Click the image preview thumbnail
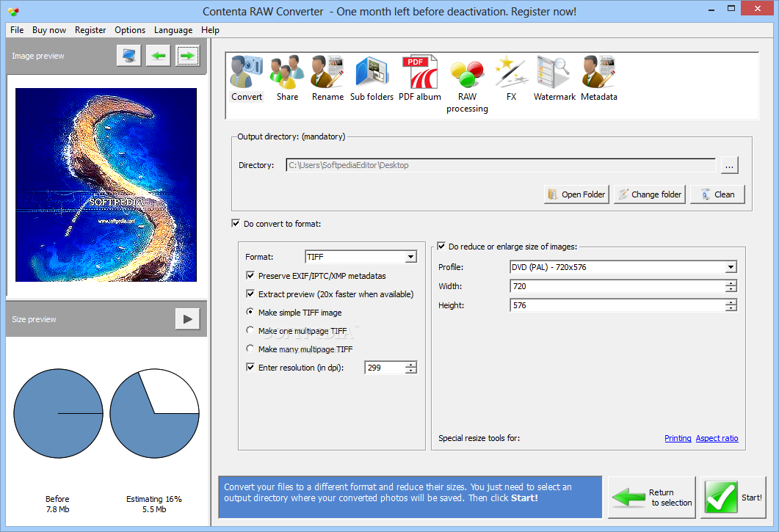The image size is (779, 532). click(x=106, y=185)
